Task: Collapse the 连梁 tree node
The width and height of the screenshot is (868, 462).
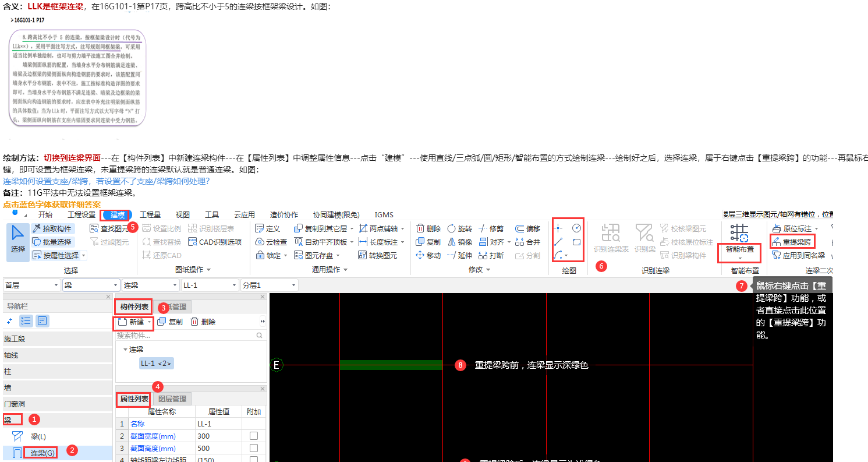Action: (125, 350)
